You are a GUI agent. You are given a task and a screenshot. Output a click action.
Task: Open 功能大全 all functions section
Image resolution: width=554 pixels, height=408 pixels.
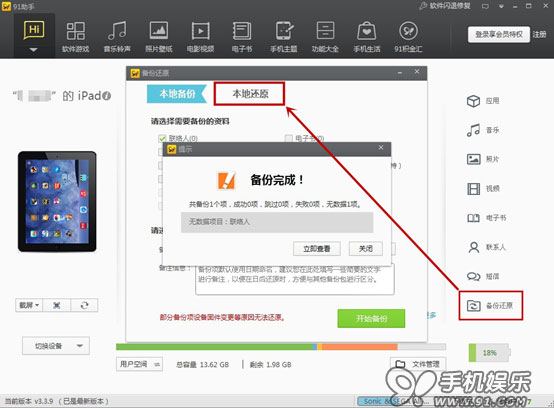325,37
